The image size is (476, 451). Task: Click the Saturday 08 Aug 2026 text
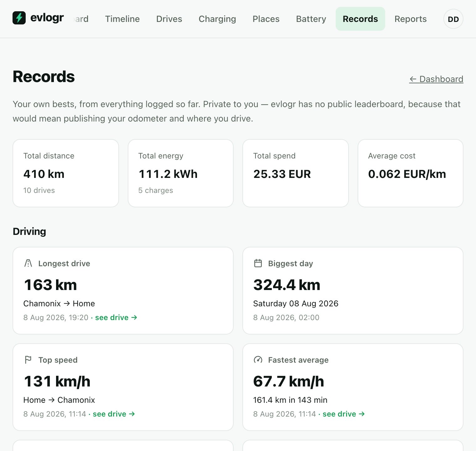point(296,303)
